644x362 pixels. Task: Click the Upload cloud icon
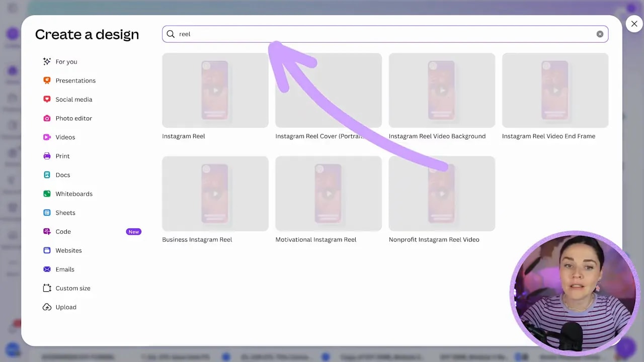tap(47, 307)
